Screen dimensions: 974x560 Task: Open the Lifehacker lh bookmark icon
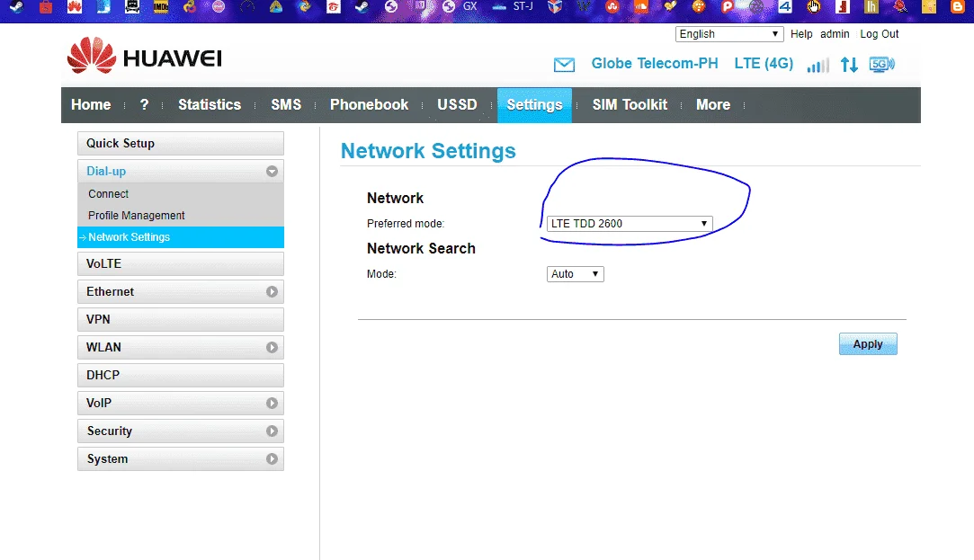pyautogui.click(x=871, y=7)
